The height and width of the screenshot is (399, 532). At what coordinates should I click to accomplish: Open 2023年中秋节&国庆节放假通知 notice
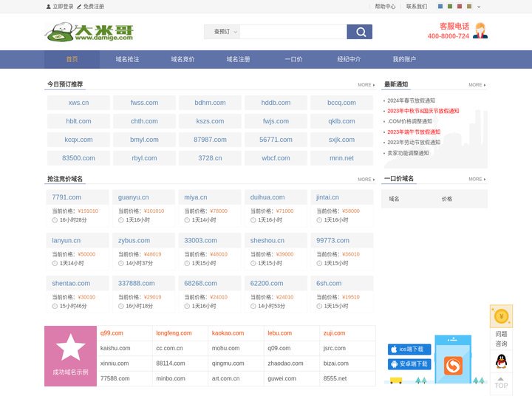point(423,111)
